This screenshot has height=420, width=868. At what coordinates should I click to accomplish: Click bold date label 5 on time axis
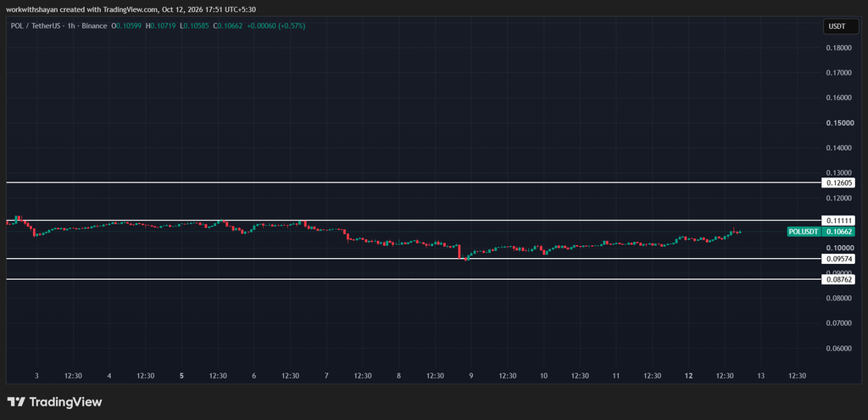click(181, 376)
